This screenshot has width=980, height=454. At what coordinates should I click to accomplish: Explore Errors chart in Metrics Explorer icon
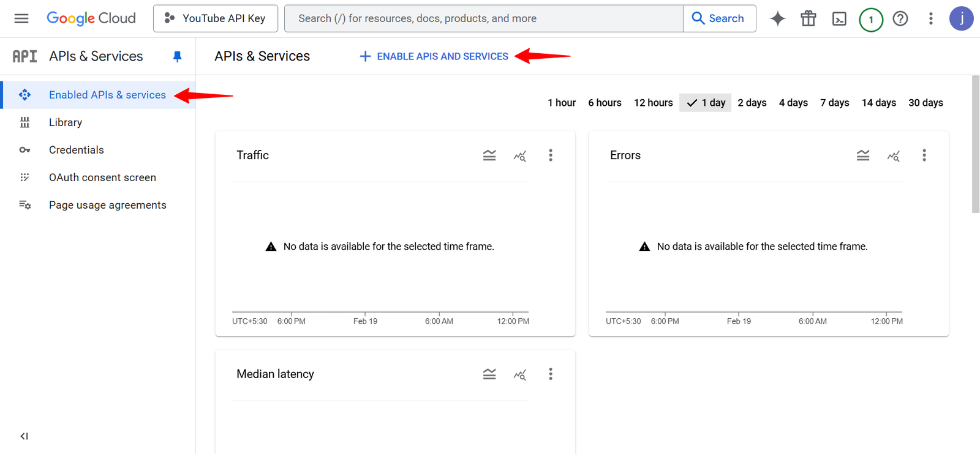[x=893, y=156]
